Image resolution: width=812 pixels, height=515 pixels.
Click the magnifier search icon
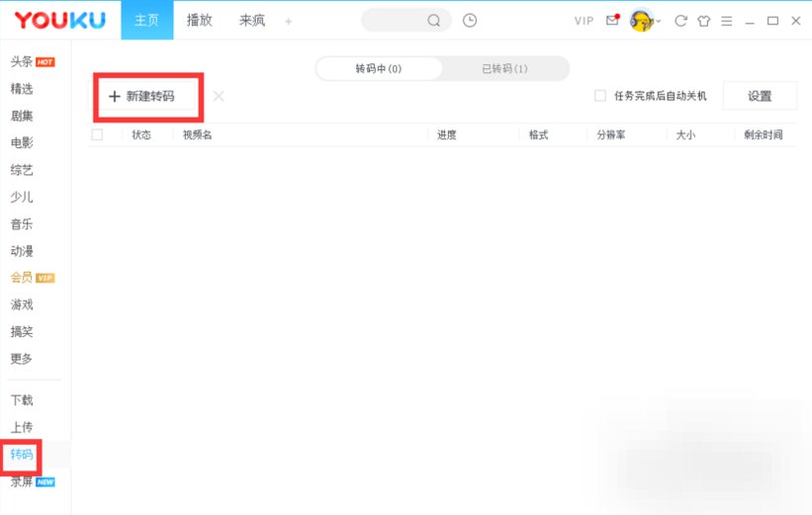434,21
